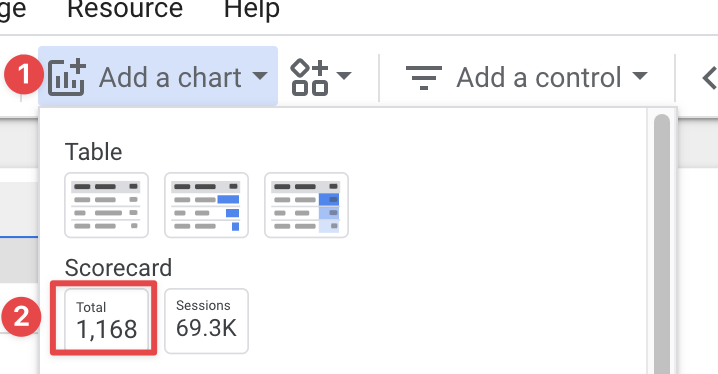The width and height of the screenshot is (718, 374).
Task: Click the red step 1 badge
Action: [x=23, y=74]
